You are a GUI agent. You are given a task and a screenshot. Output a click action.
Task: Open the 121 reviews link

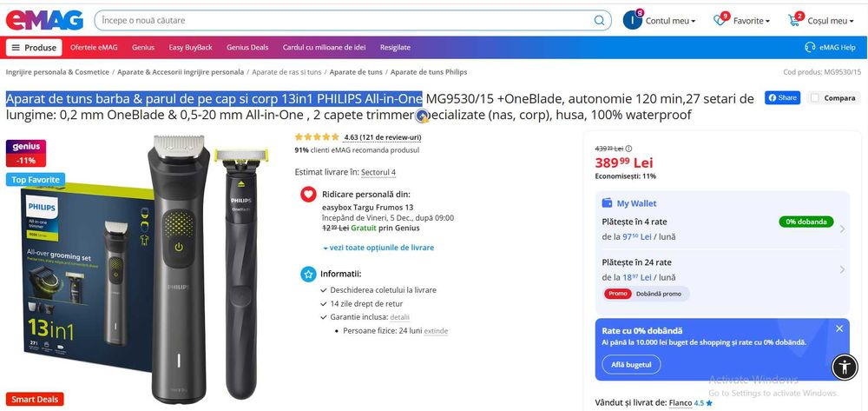(382, 137)
